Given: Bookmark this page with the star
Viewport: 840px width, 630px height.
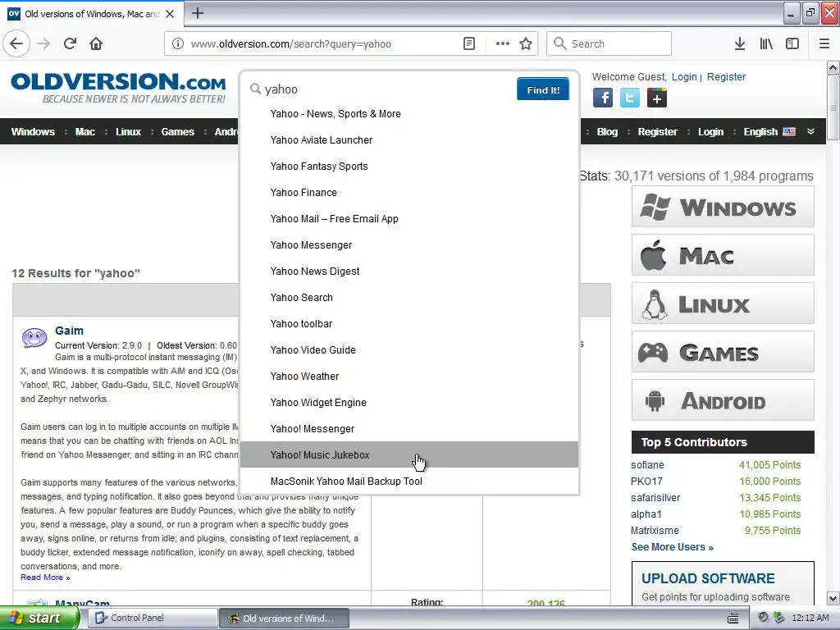Looking at the screenshot, I should point(526,44).
